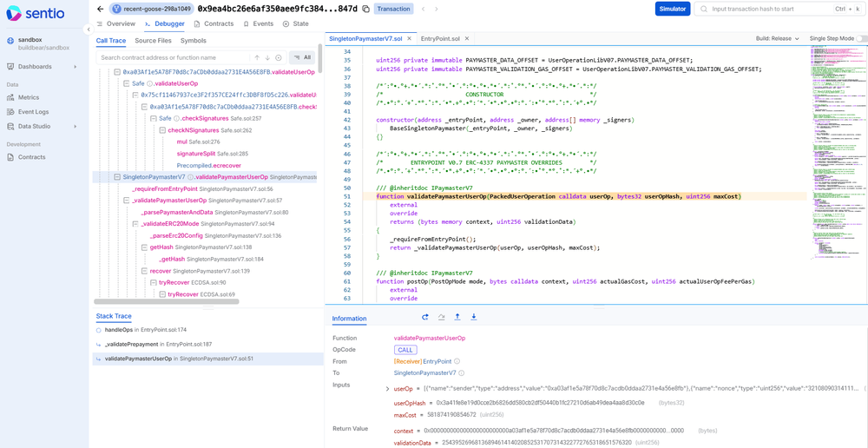Locate current call target icon
The image size is (868, 448).
click(x=278, y=57)
